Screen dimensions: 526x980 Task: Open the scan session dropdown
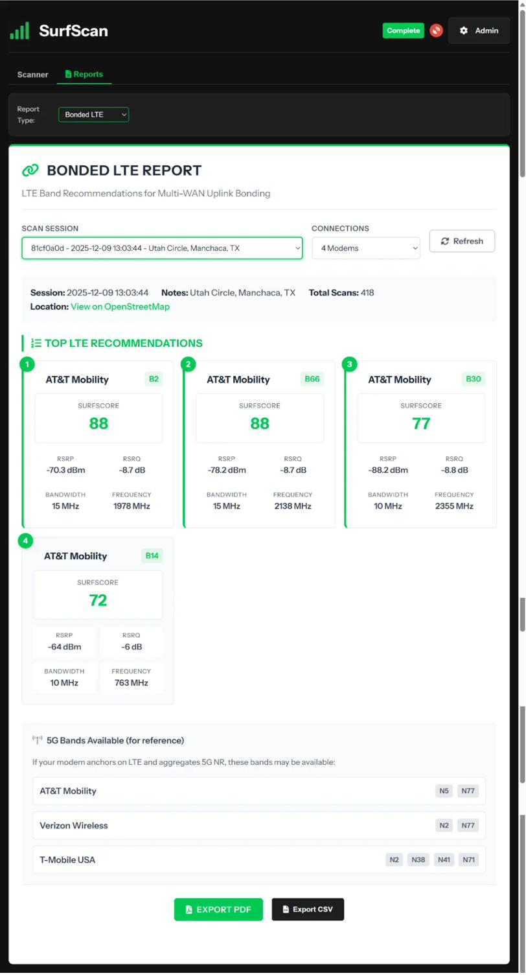162,248
